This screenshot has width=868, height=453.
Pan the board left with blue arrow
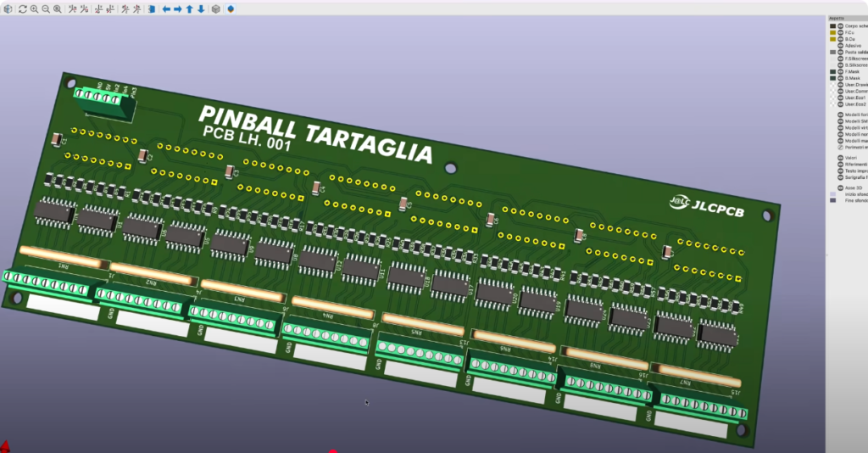tap(166, 8)
